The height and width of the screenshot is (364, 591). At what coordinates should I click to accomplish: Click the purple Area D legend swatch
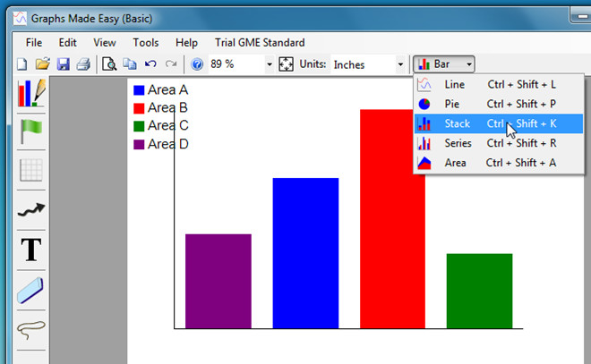(139, 144)
